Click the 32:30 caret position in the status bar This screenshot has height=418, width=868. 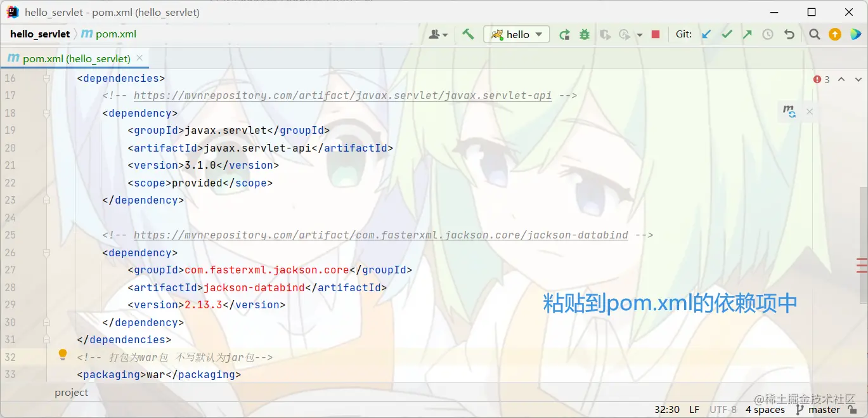click(667, 410)
